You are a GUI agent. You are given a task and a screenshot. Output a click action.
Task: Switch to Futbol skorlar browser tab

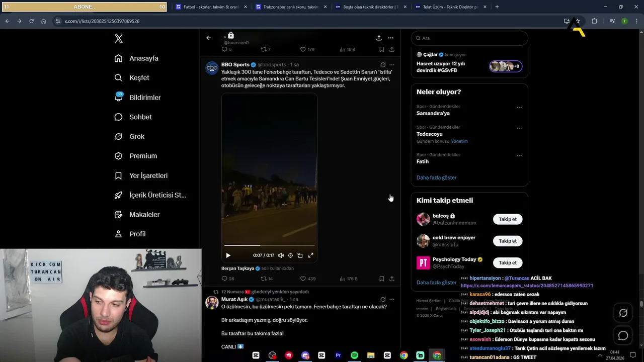[x=210, y=7]
